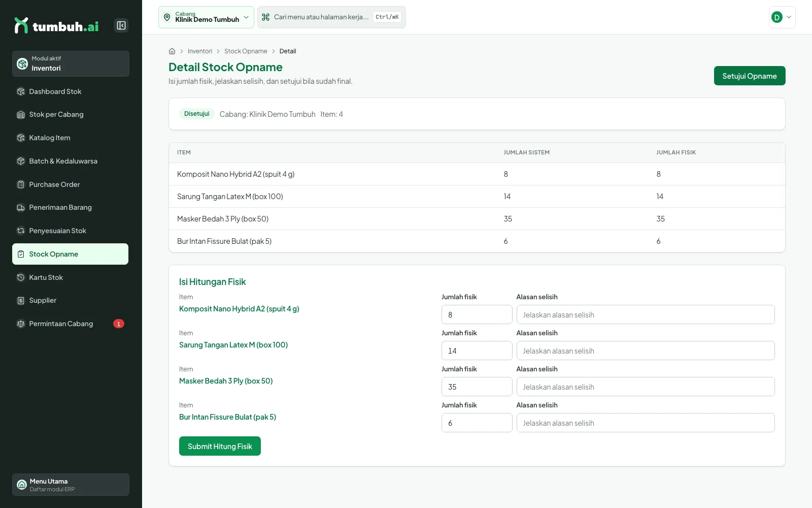Click the Modul aktif Inventori icon
The image size is (812, 508).
coord(22,63)
